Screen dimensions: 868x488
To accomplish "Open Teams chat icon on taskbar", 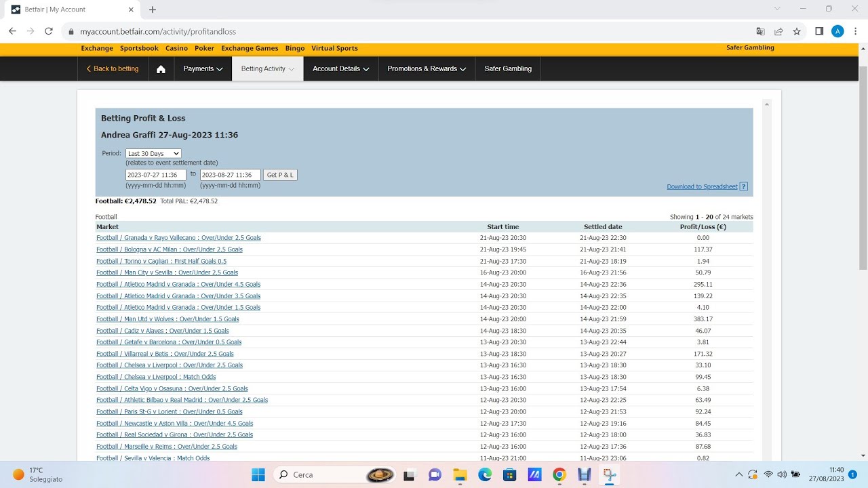I will click(435, 475).
